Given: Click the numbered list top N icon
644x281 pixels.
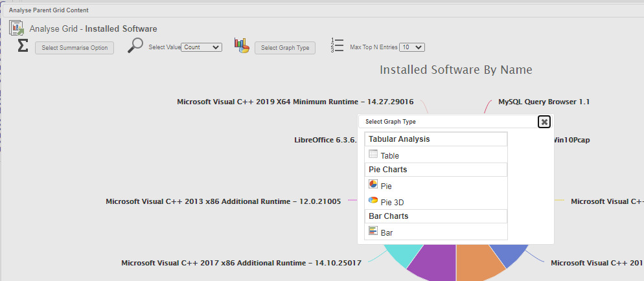Looking at the screenshot, I should pos(337,45).
